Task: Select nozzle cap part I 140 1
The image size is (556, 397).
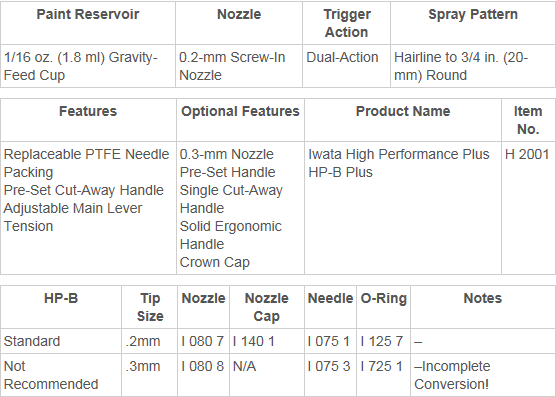Action: (x=254, y=341)
